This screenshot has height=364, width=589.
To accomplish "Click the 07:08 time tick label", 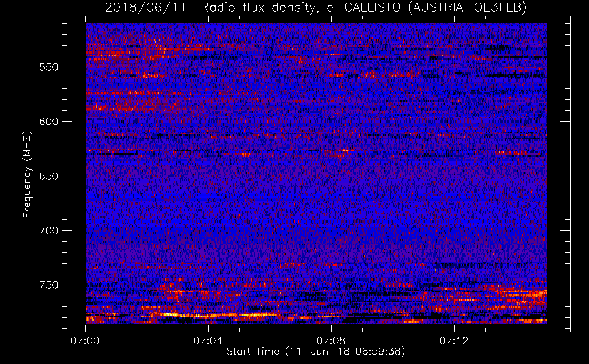I will coord(331,341).
